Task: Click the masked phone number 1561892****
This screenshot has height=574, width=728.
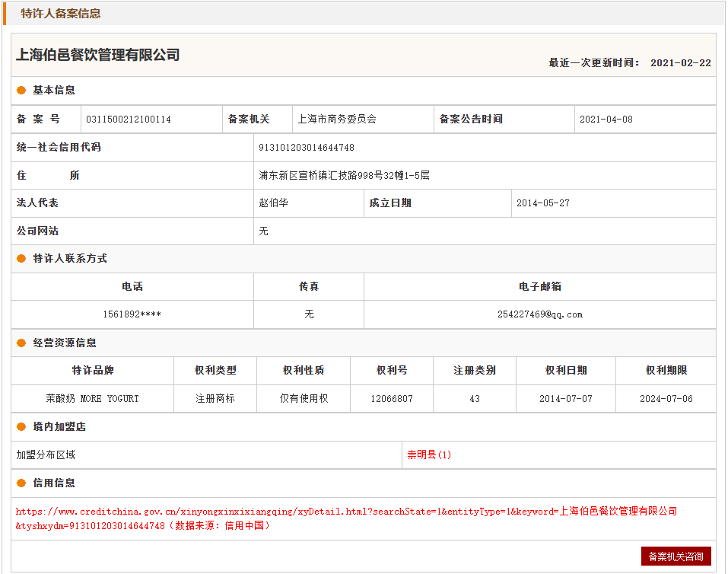Action: click(132, 314)
